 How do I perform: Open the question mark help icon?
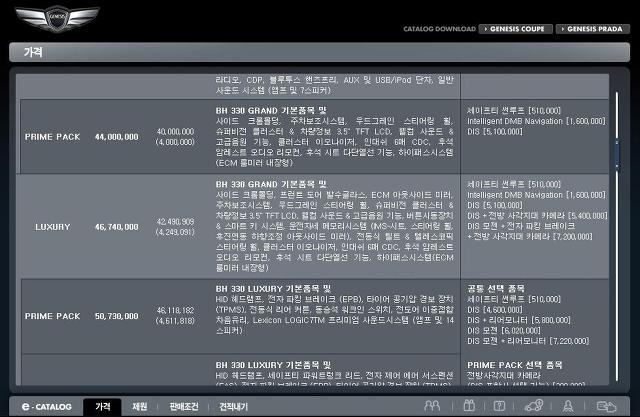499,406
